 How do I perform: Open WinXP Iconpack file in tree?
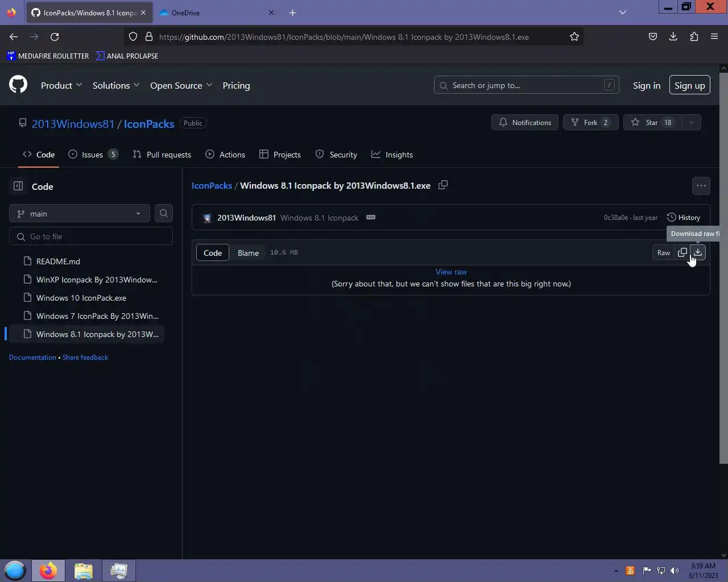click(x=91, y=280)
